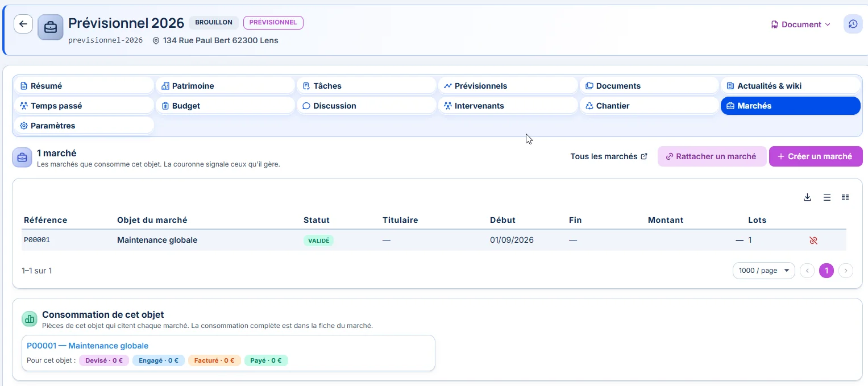
Task: Click the Facturé · 0 € badge
Action: (214, 360)
